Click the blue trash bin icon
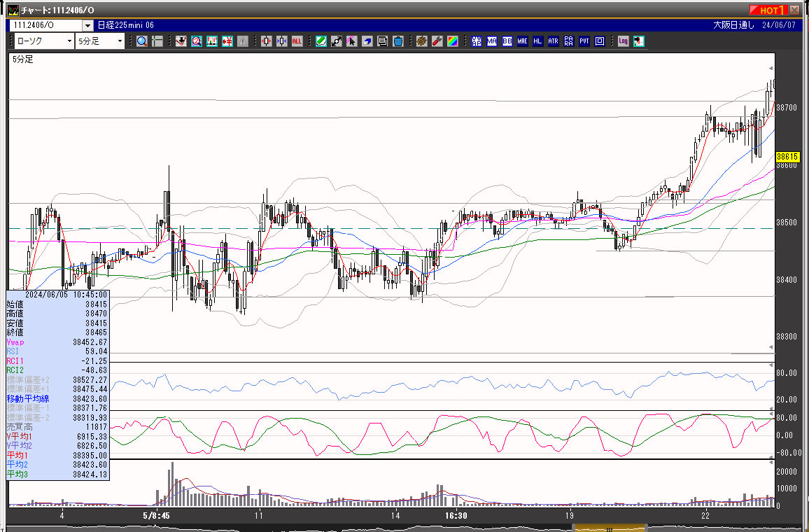 click(x=398, y=41)
